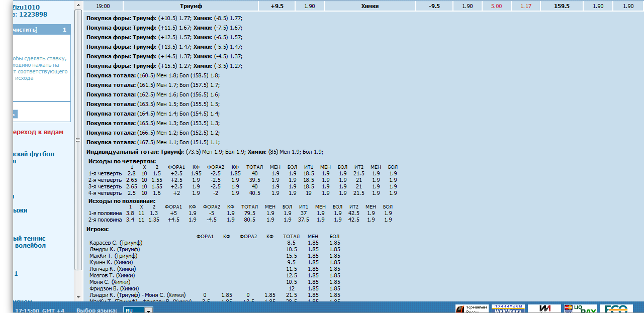Click the WebMoney payment logo
The height and width of the screenshot is (313, 644).
[x=508, y=308]
